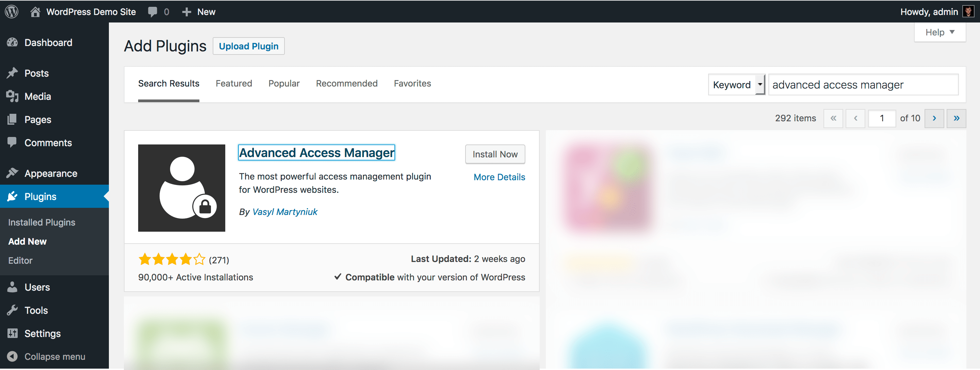Switch to the Favorites tab
The height and width of the screenshot is (370, 980).
pos(412,83)
